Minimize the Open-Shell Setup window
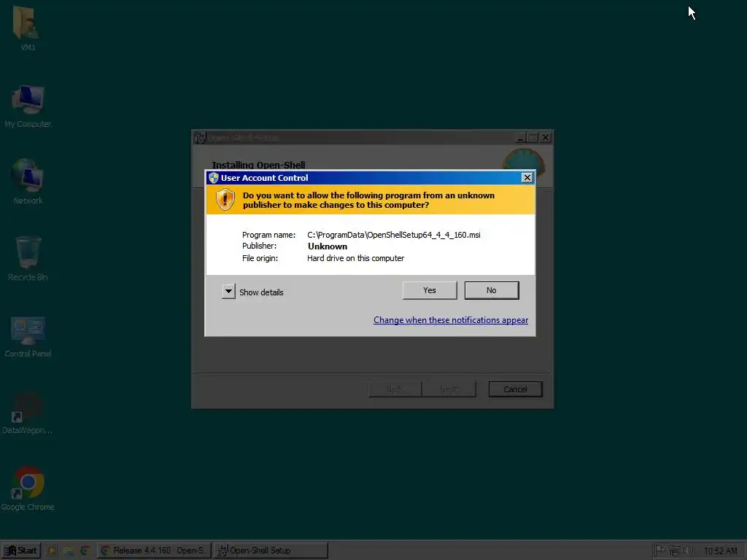 pyautogui.click(x=520, y=138)
